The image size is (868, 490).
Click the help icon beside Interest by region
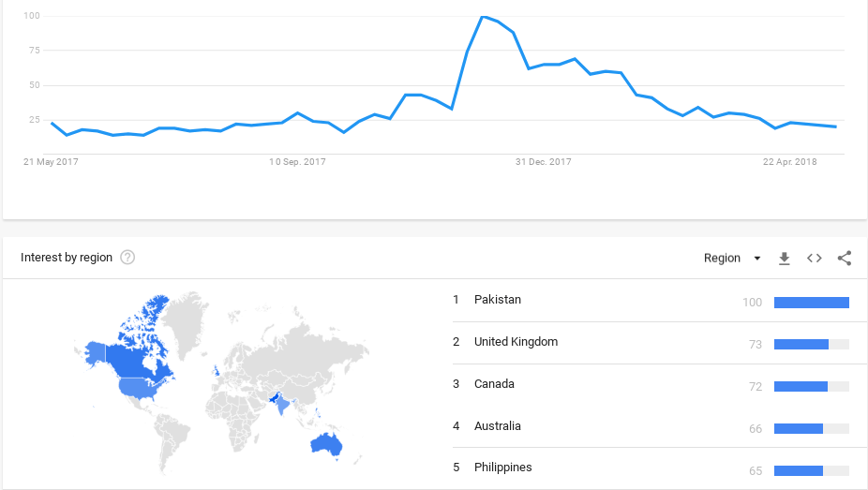(127, 258)
